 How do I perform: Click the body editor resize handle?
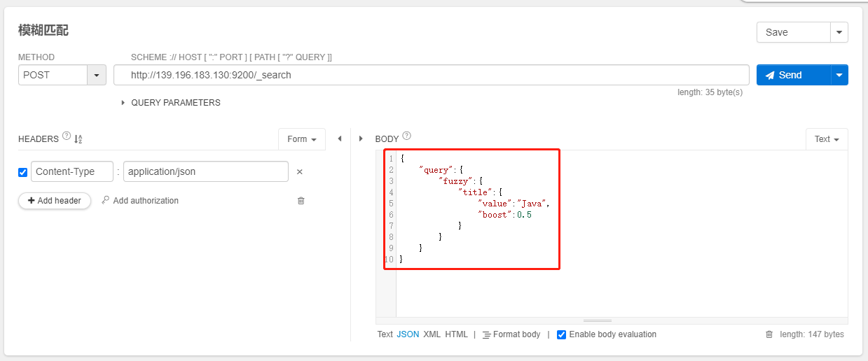point(598,320)
